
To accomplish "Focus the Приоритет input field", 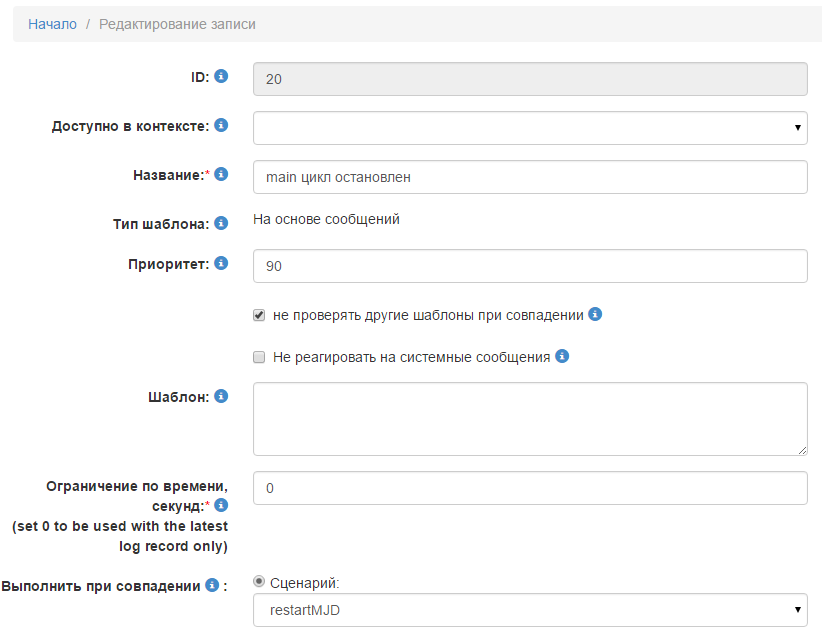I will [x=530, y=266].
